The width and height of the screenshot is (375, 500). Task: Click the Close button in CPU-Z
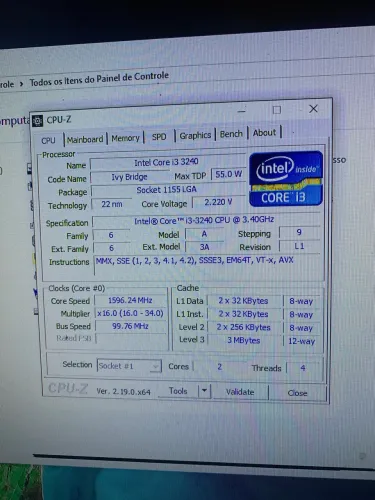[297, 393]
